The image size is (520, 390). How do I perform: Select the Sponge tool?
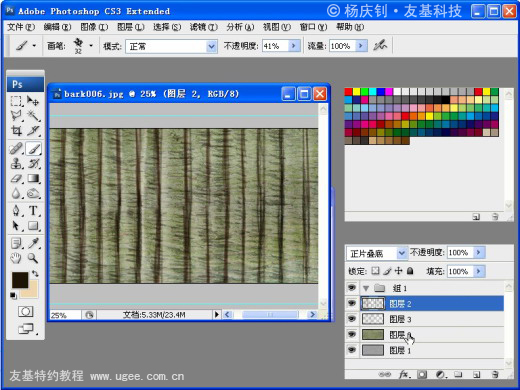click(x=33, y=193)
